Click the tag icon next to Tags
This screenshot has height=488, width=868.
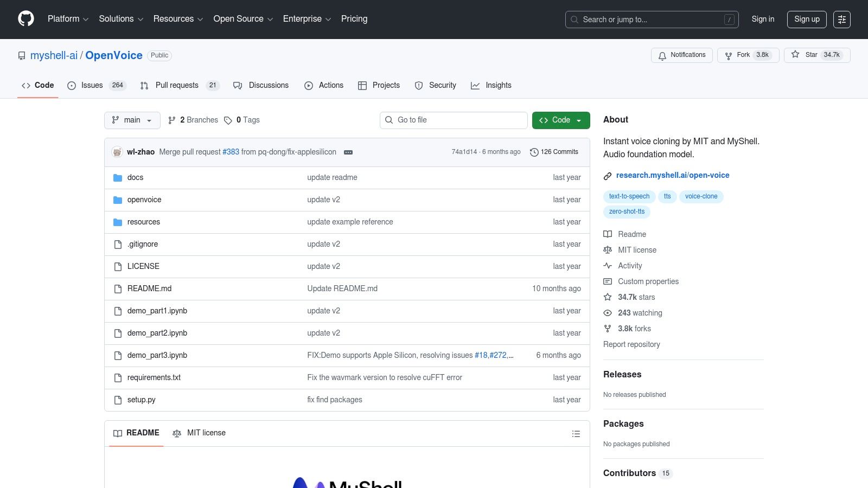tap(228, 120)
